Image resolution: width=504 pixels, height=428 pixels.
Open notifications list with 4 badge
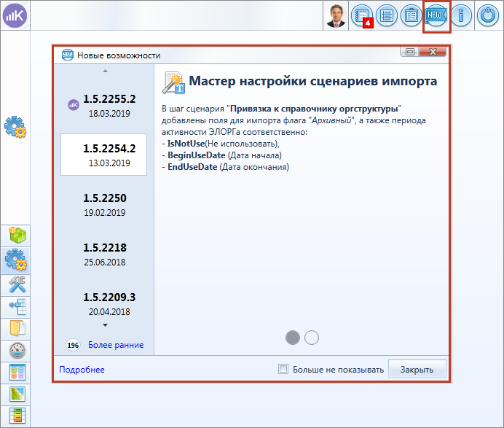[362, 15]
